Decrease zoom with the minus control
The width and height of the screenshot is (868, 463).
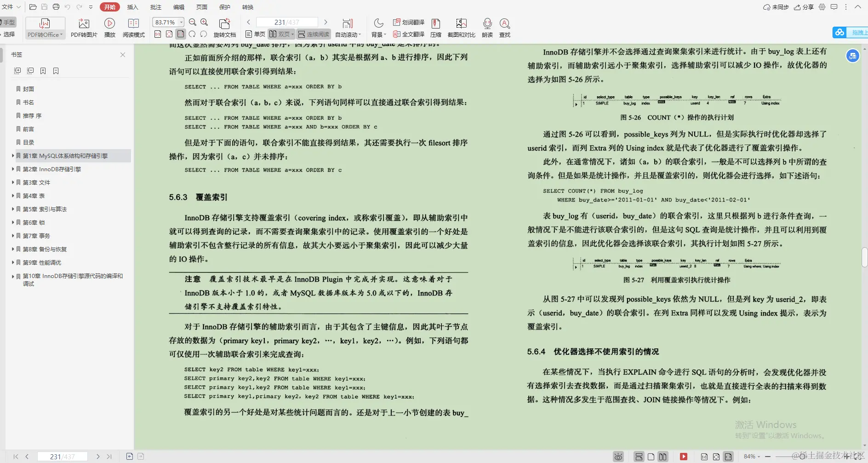coord(769,456)
